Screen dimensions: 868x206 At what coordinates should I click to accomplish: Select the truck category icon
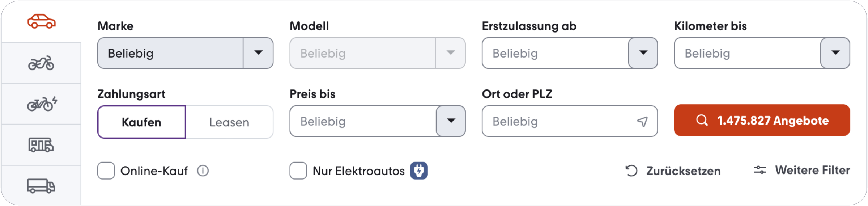pos(41,186)
